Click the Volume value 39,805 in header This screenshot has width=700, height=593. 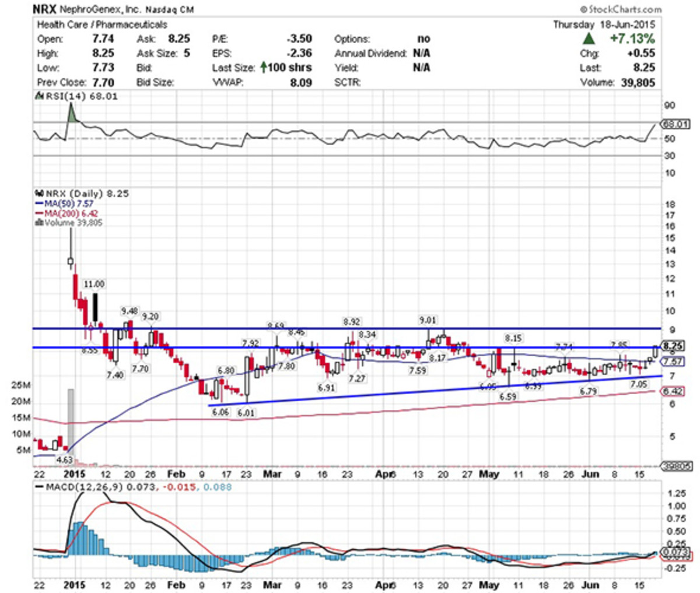[x=638, y=82]
